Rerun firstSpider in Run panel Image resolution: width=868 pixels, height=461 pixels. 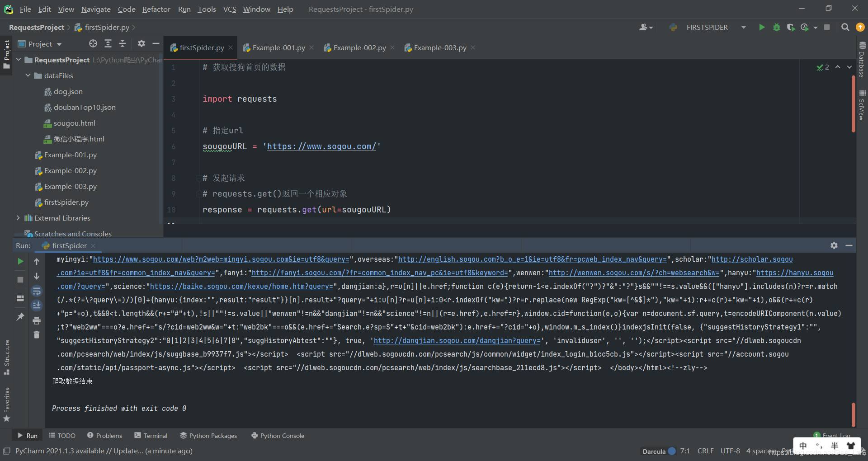point(20,261)
